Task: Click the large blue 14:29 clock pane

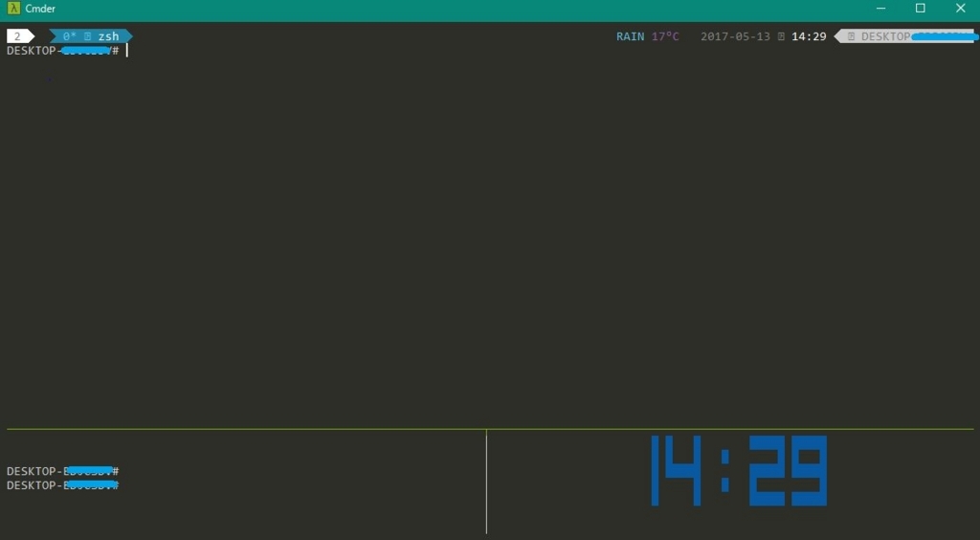Action: (x=739, y=471)
